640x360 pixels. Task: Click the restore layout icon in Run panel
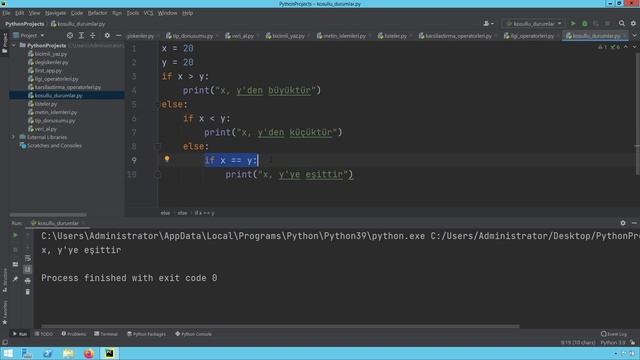pos(15,264)
